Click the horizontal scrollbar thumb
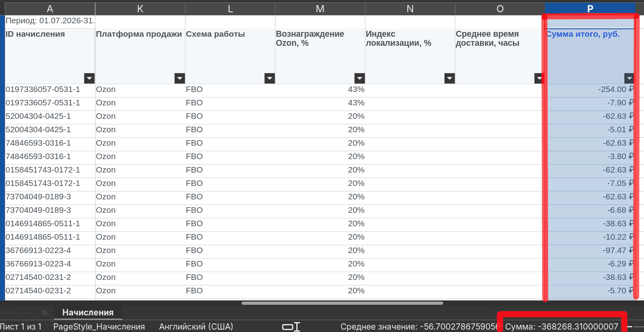The height and width of the screenshot is (332, 644). 342,303
